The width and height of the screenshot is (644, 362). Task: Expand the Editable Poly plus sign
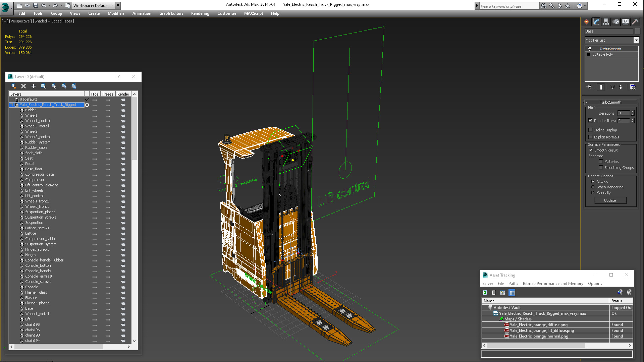click(589, 54)
